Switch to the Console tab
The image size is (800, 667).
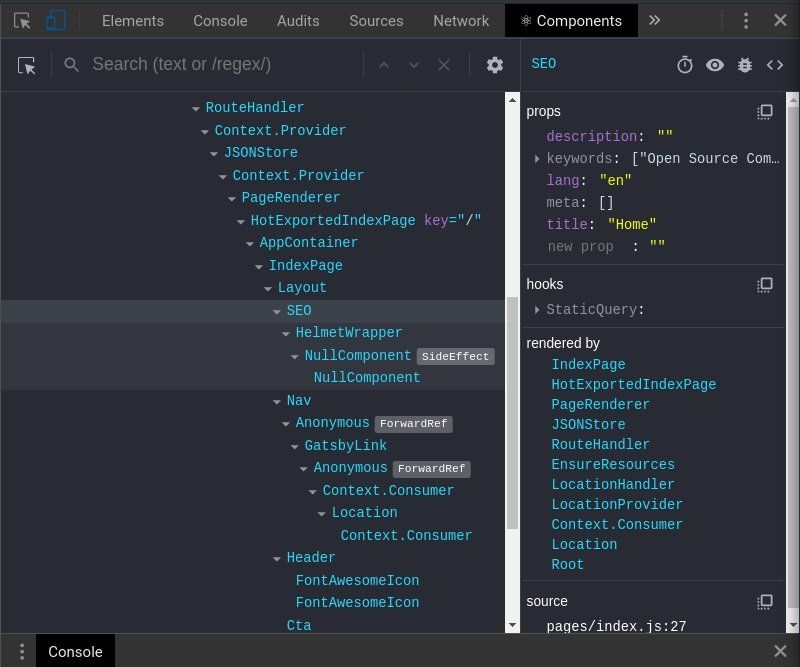click(220, 20)
